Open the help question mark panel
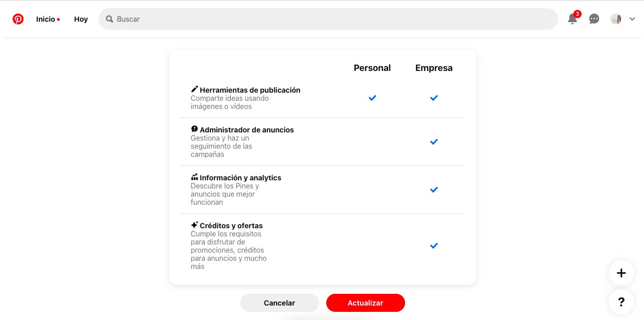The width and height of the screenshot is (644, 320). coord(621,302)
